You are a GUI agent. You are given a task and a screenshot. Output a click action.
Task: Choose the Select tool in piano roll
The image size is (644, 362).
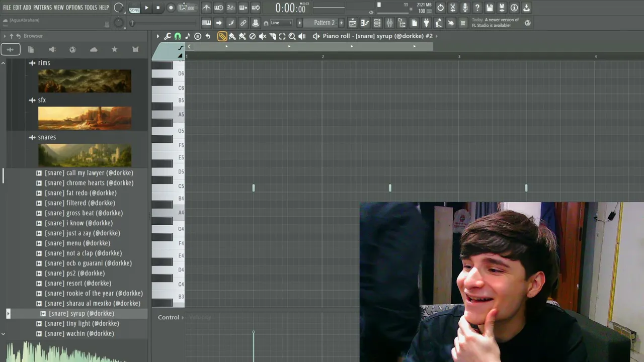point(282,36)
